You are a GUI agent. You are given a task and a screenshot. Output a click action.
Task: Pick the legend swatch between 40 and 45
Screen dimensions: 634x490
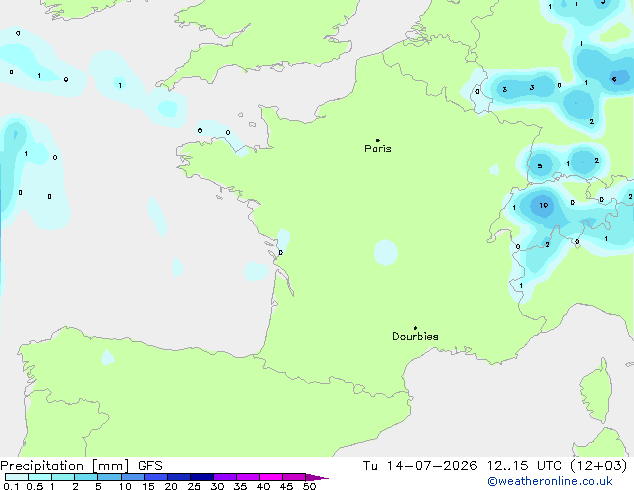[x=271, y=477]
